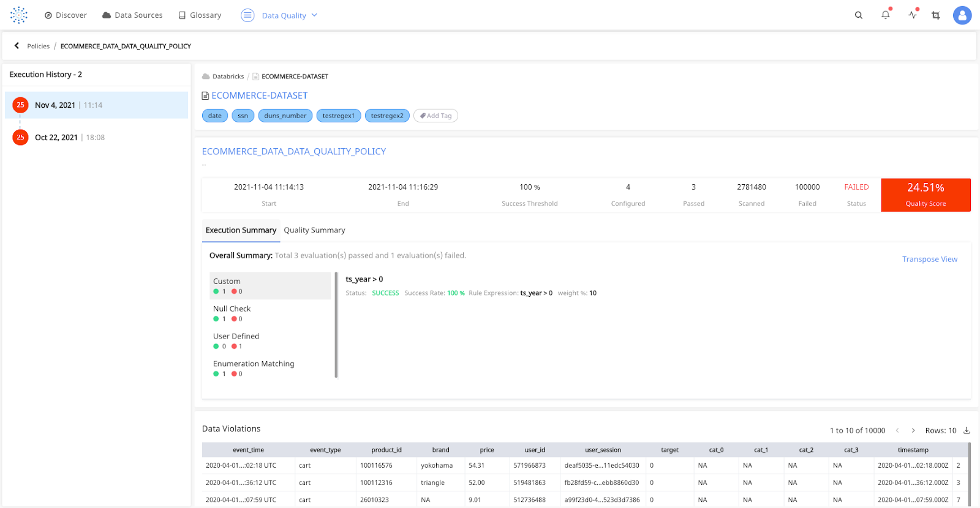This screenshot has width=980, height=508.
Task: Open notifications bell icon
Action: point(886,15)
